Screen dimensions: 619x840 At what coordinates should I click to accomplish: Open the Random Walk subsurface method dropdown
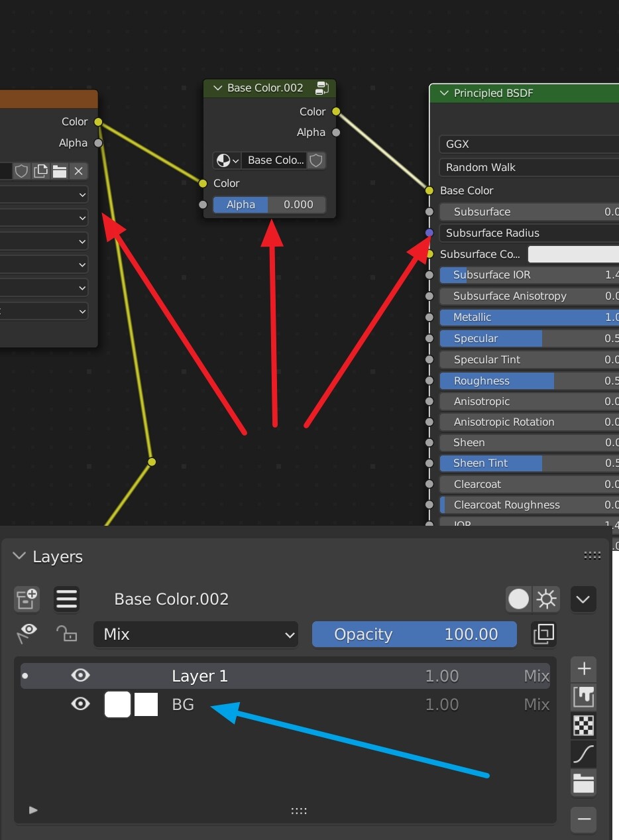(x=529, y=167)
